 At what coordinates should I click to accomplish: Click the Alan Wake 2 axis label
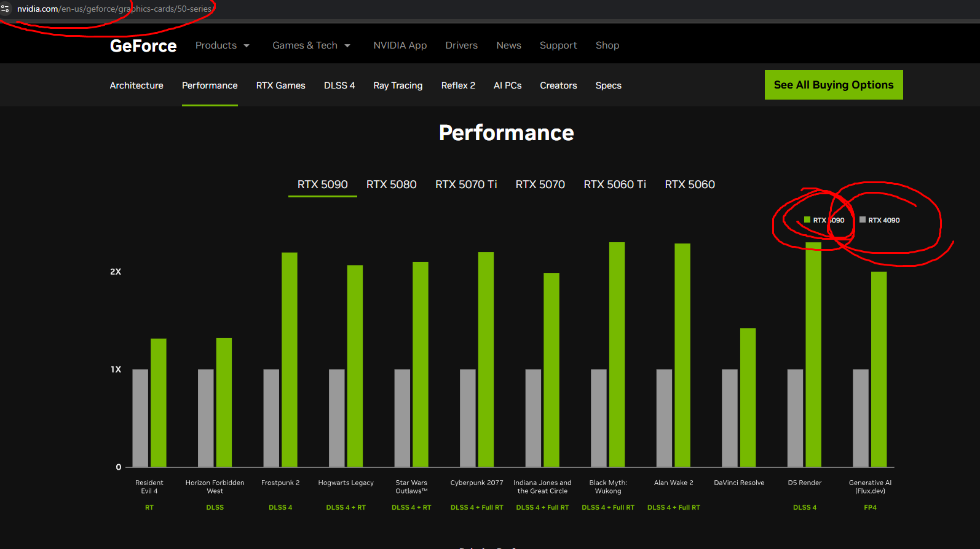click(674, 483)
